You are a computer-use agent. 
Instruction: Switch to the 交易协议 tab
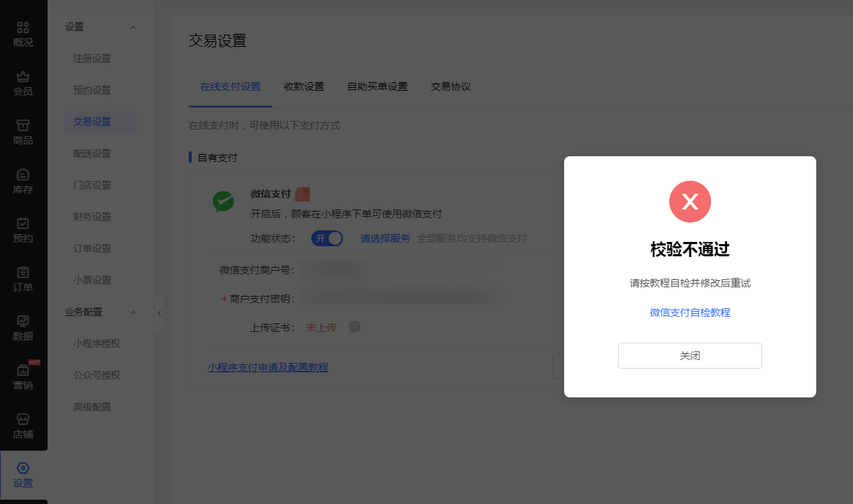[451, 86]
